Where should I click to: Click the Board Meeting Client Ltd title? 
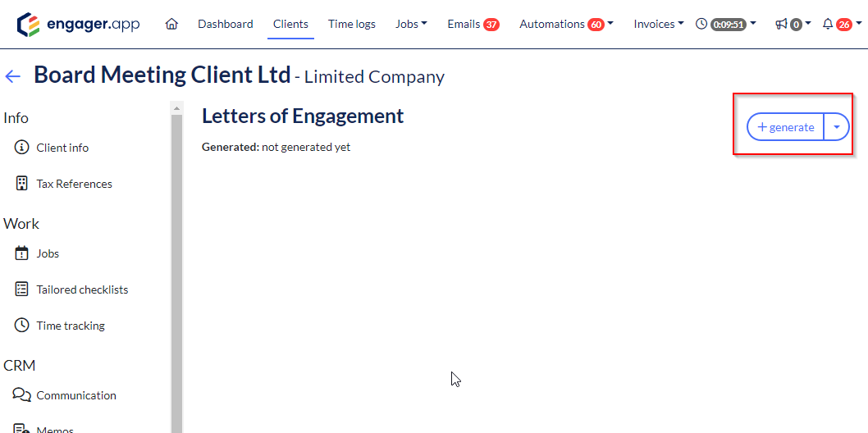[x=162, y=75]
